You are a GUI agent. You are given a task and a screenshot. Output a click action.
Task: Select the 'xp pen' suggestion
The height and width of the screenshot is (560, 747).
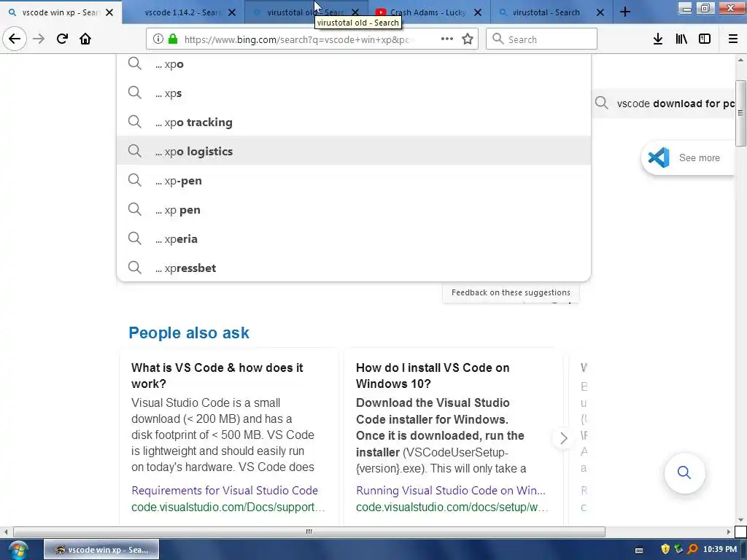(354, 209)
